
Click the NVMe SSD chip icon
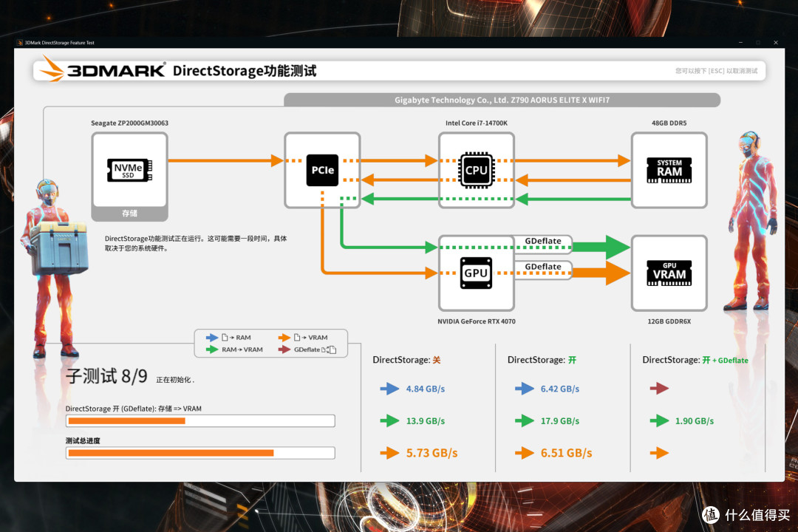coord(129,170)
